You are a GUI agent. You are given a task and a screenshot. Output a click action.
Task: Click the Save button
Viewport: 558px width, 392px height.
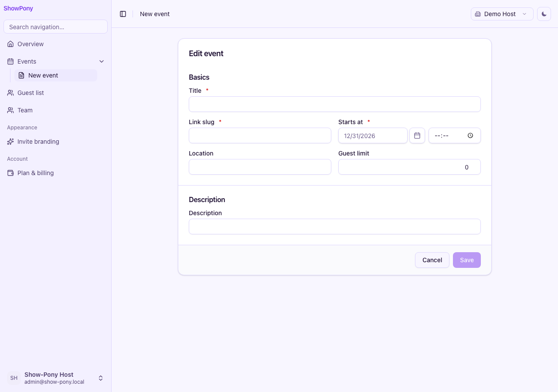coord(467,260)
